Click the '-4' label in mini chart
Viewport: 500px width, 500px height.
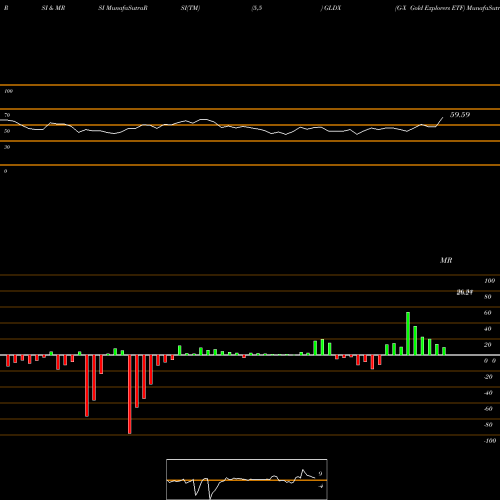[x=321, y=486]
